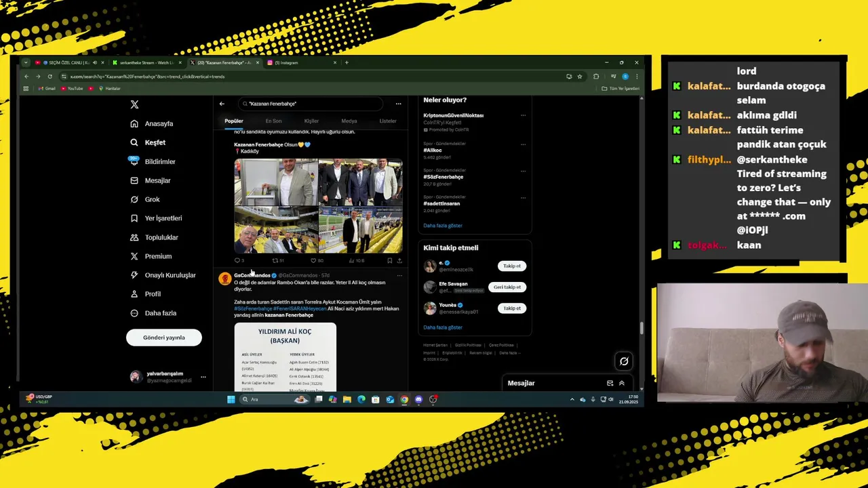The width and height of the screenshot is (868, 488).
Task: Repost the Kadıköy photo post
Action: pyautogui.click(x=277, y=260)
